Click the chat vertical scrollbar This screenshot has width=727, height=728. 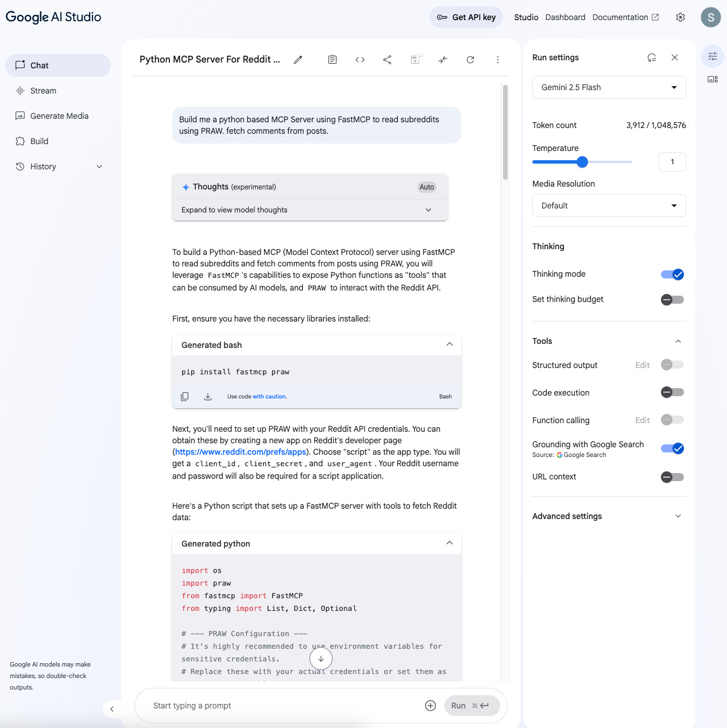pyautogui.click(x=505, y=132)
